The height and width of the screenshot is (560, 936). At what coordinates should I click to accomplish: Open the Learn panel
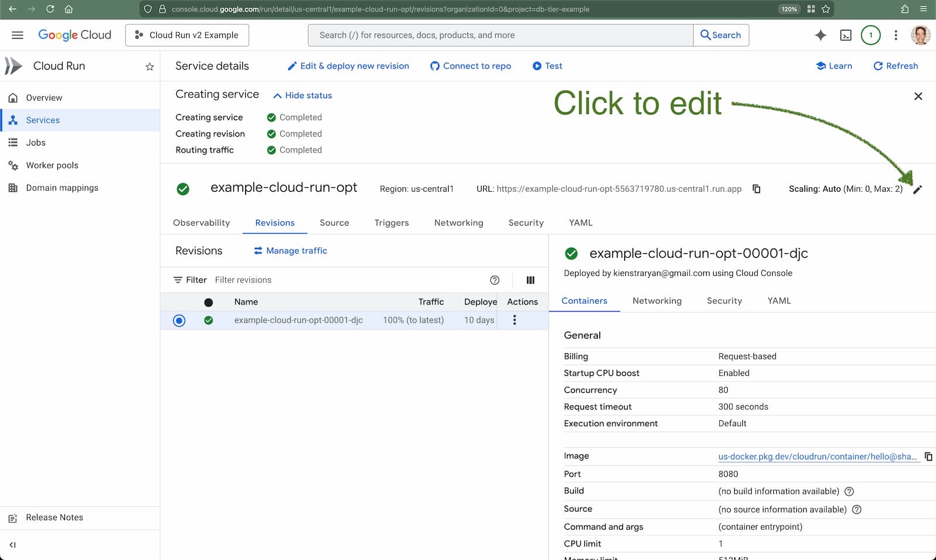coord(834,66)
